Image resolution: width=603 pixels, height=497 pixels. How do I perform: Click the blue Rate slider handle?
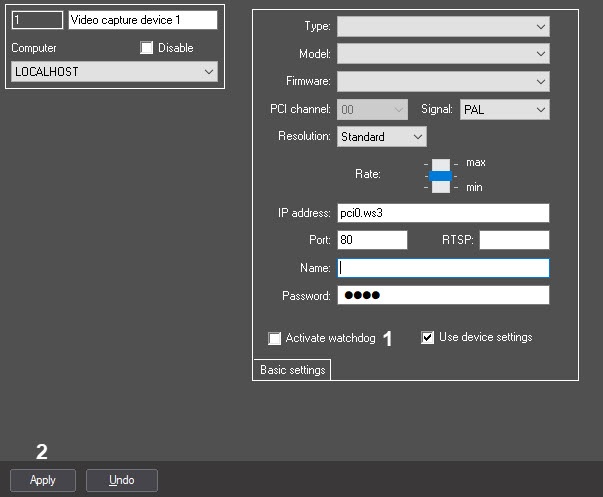click(x=441, y=175)
